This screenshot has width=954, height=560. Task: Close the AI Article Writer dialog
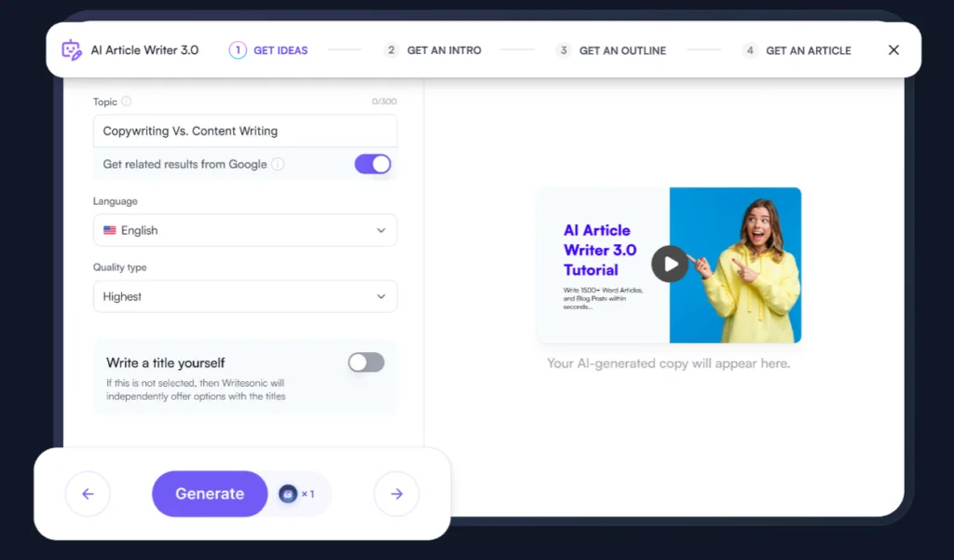tap(893, 50)
